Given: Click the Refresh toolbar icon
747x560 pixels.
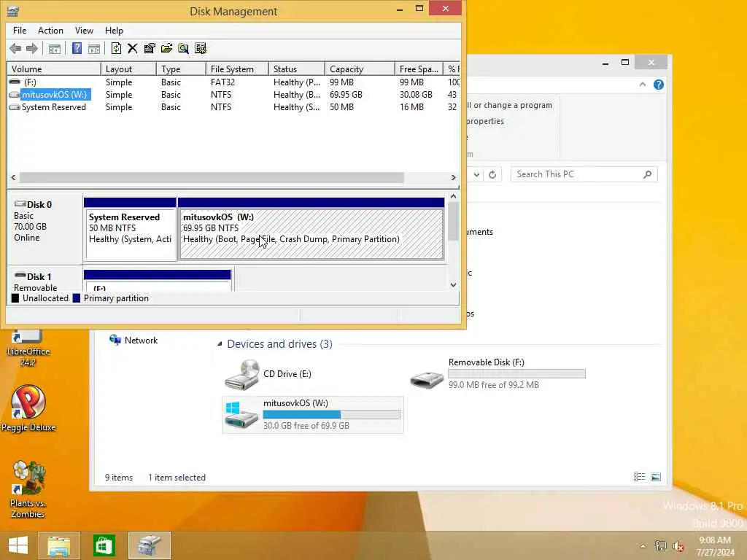Looking at the screenshot, I should (116, 48).
